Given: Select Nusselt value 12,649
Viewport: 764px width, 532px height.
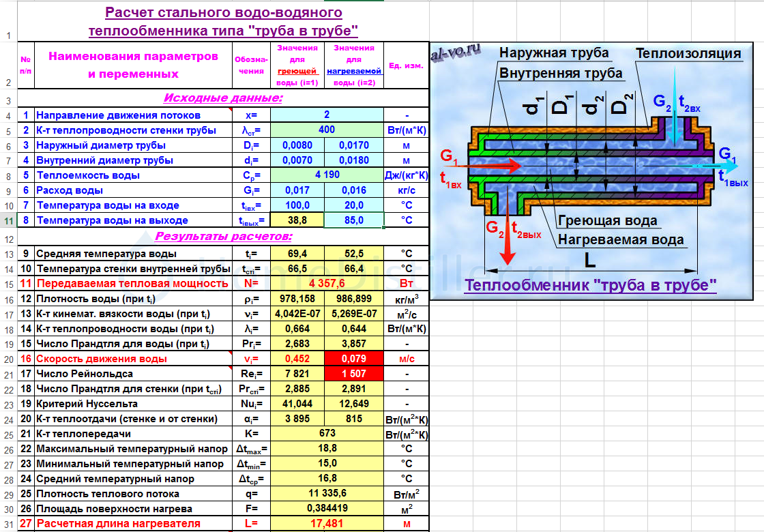Looking at the screenshot, I should tap(354, 404).
